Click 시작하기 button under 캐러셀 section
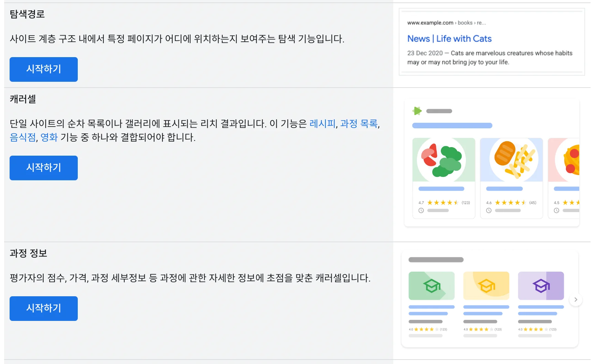Image resolution: width=594 pixels, height=364 pixels. pyautogui.click(x=44, y=168)
